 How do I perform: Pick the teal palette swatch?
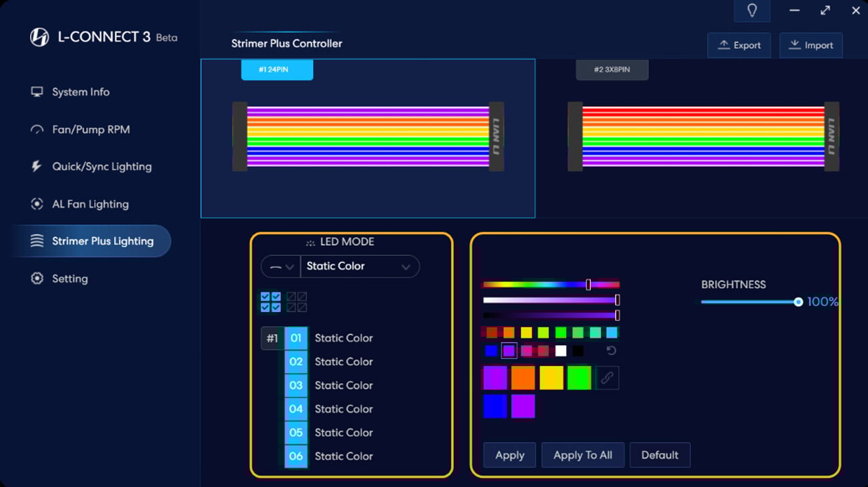click(595, 333)
